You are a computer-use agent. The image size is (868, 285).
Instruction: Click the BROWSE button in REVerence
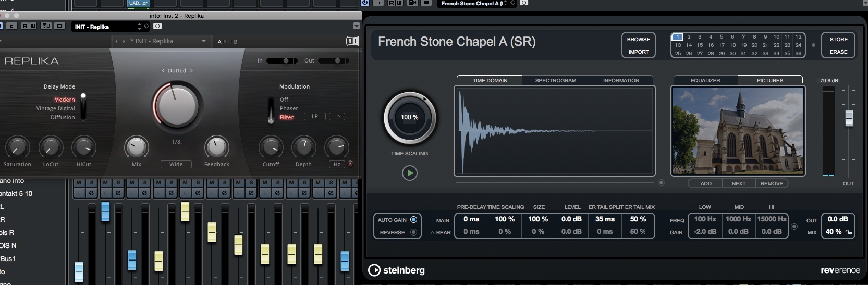coord(638,39)
